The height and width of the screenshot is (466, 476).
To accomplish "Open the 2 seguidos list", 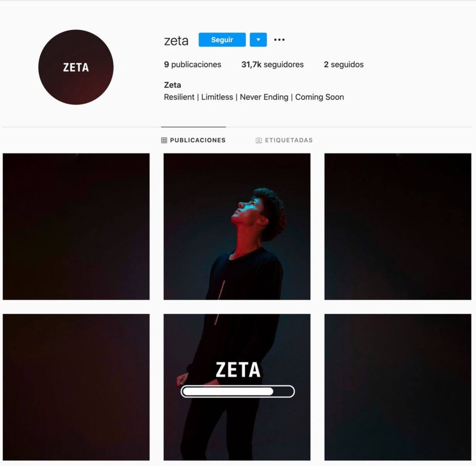I will (344, 65).
